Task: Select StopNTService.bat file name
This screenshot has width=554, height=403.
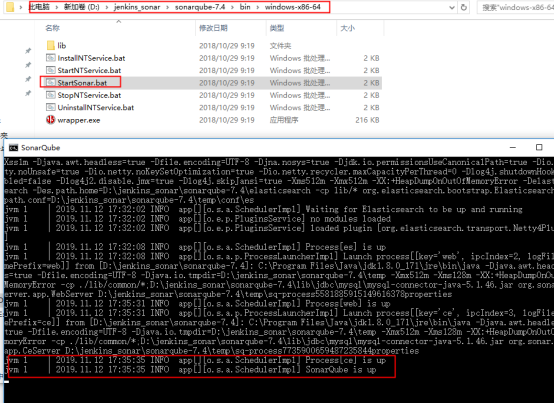Action: point(89,95)
